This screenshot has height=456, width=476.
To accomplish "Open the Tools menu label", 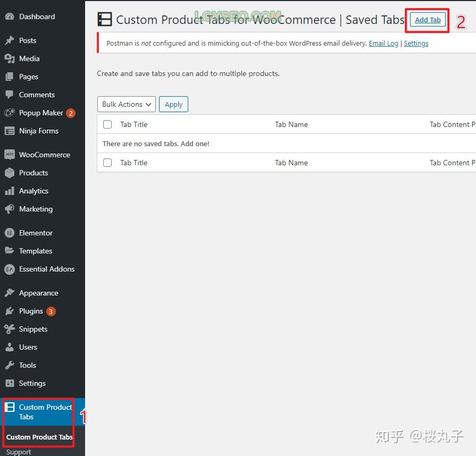I will 28,365.
